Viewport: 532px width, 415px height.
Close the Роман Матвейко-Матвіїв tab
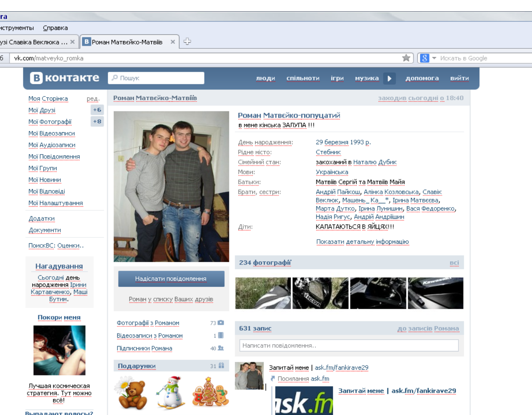[172, 42]
